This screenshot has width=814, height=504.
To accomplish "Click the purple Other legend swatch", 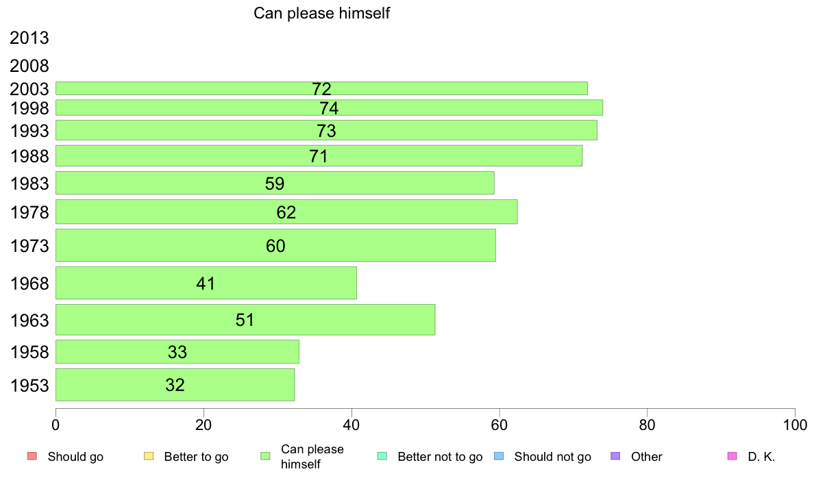I will (615, 456).
